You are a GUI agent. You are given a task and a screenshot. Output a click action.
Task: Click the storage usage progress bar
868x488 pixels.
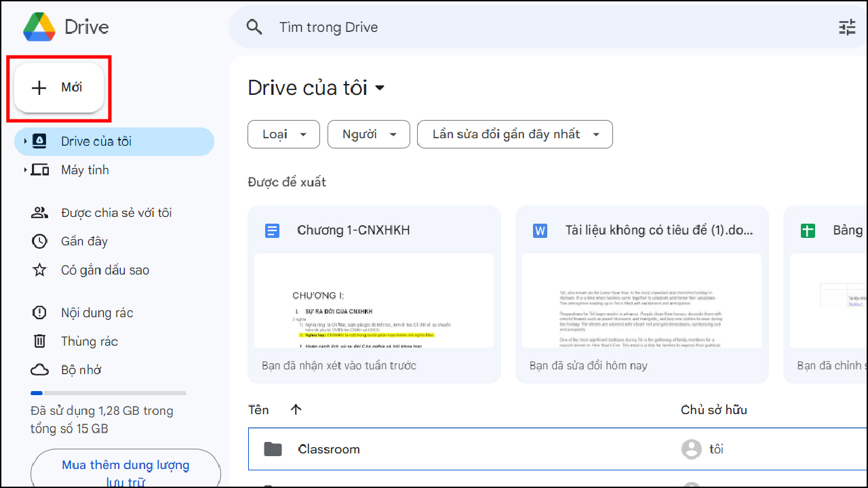[x=108, y=393]
